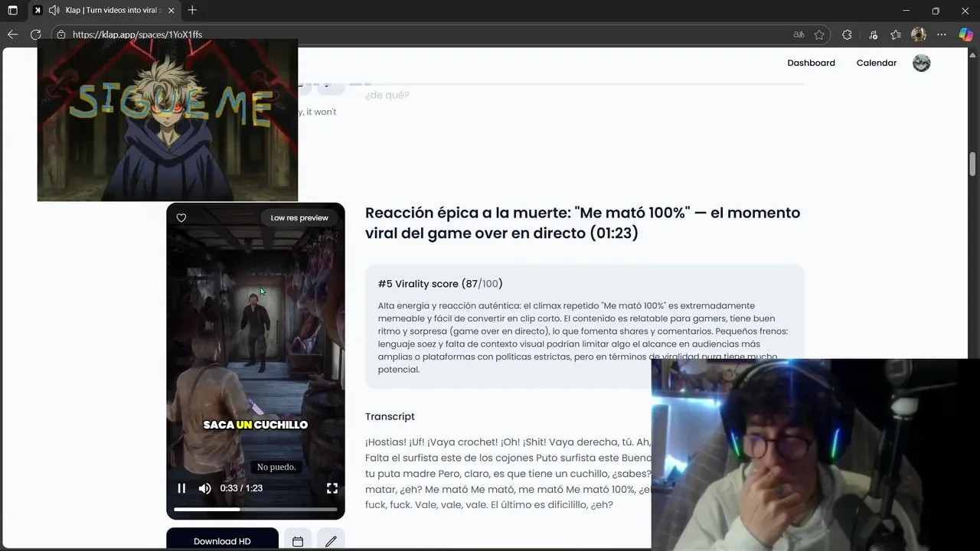Click the site info lock icon
Image resolution: width=980 pixels, height=551 pixels.
pos(61,34)
